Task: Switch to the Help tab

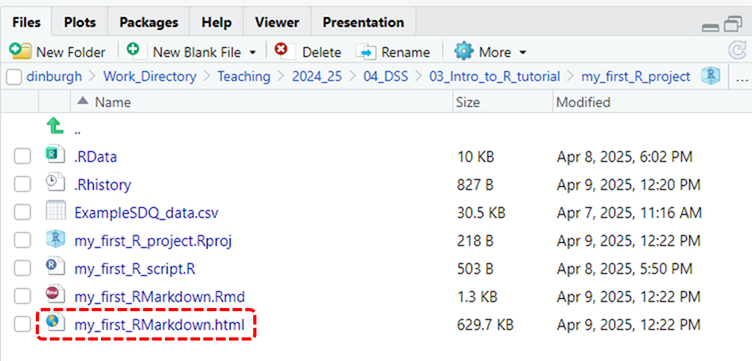Action: (x=216, y=23)
